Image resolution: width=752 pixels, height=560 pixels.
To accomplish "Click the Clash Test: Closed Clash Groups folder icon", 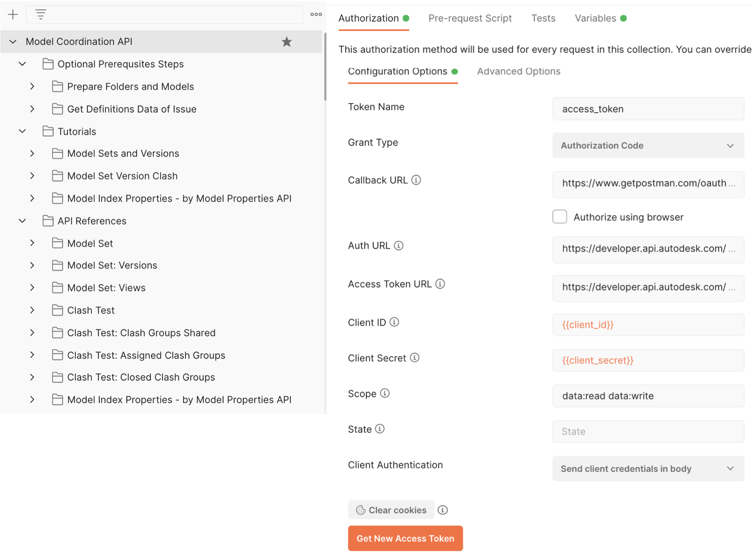I will [57, 377].
